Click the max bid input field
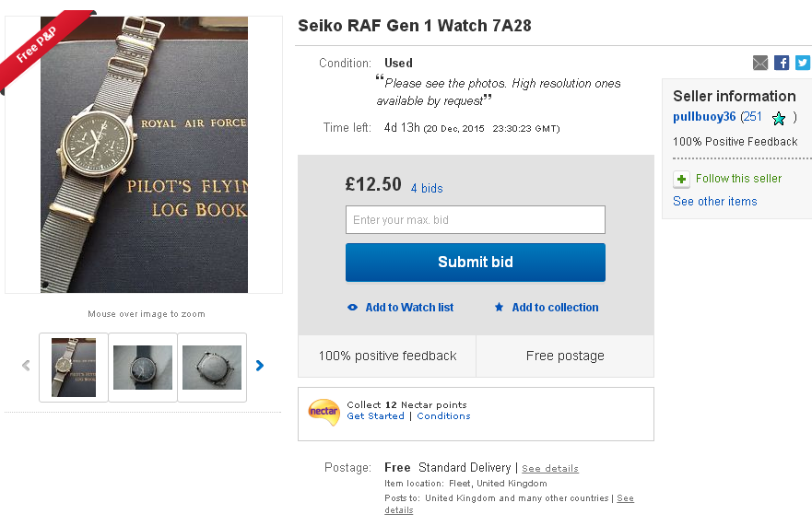This screenshot has height=526, width=812. point(475,220)
